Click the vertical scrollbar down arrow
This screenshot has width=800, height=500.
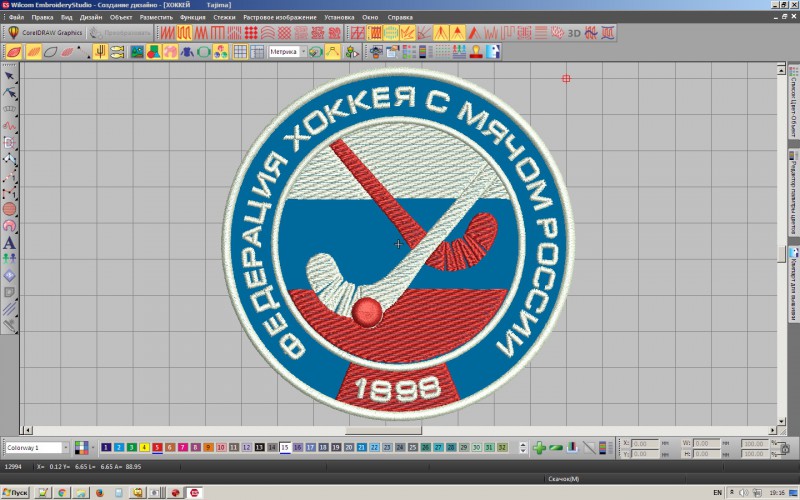(x=781, y=421)
